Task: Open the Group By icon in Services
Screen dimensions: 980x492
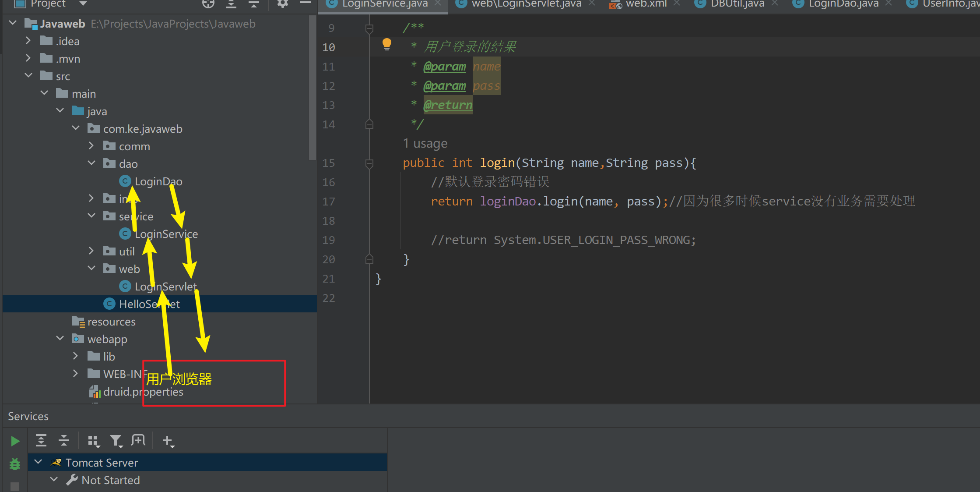Action: coord(93,440)
